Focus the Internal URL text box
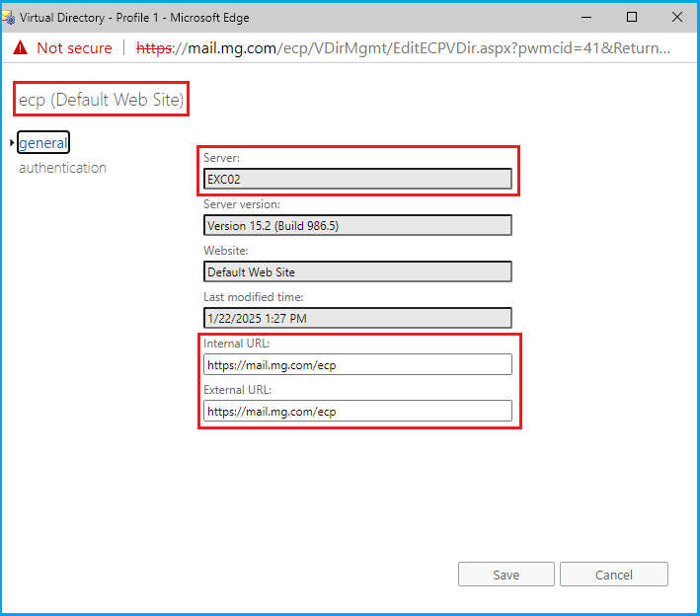 357,364
